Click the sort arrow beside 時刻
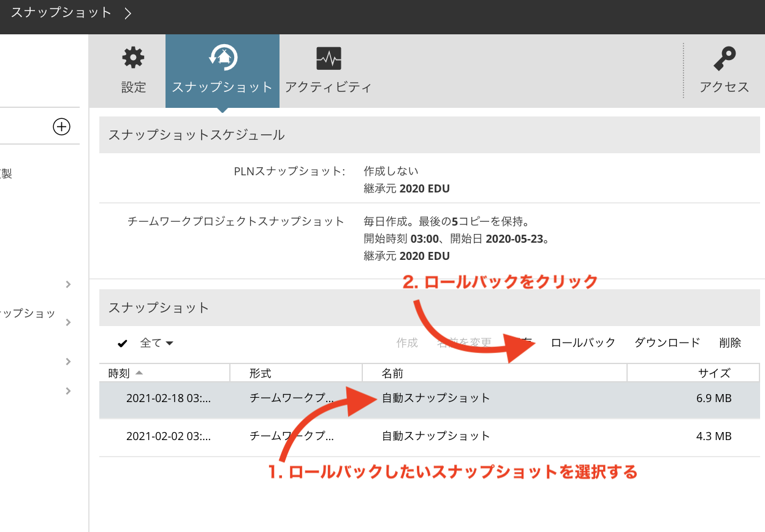 pyautogui.click(x=139, y=373)
